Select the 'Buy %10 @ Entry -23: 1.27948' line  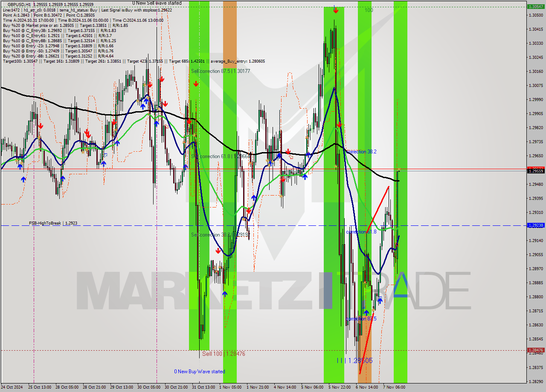(x=58, y=46)
